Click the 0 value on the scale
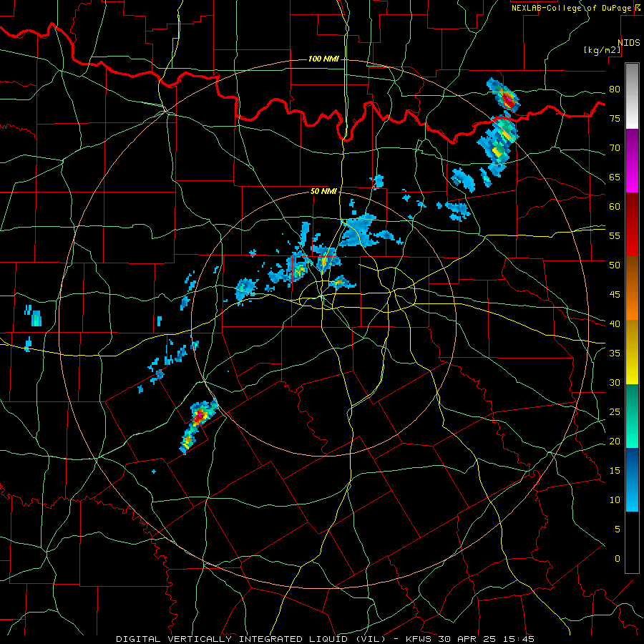 tap(618, 559)
